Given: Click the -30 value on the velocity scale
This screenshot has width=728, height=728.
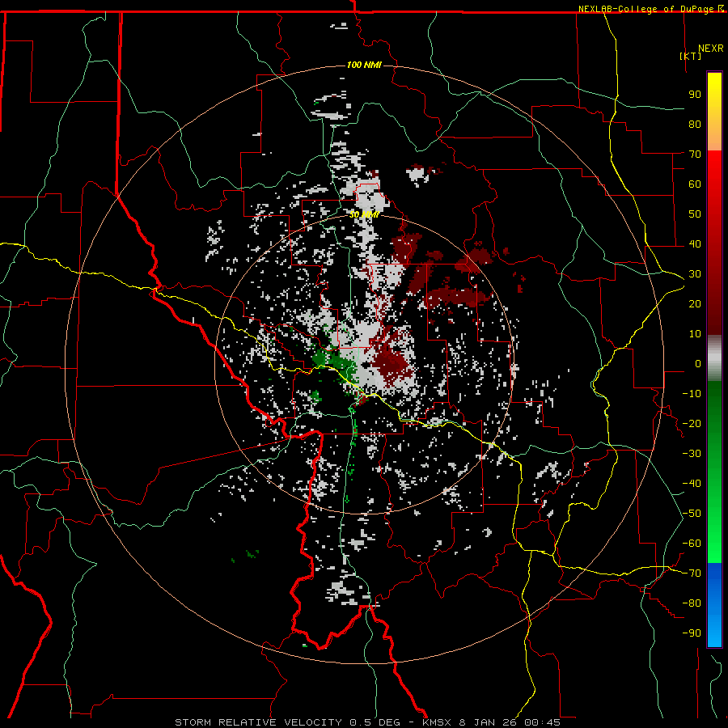Looking at the screenshot, I should pyautogui.click(x=692, y=454).
